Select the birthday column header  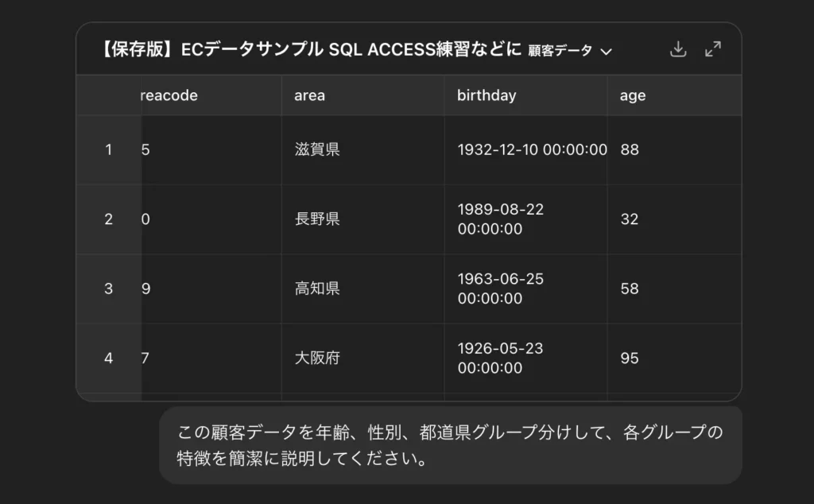tap(486, 95)
